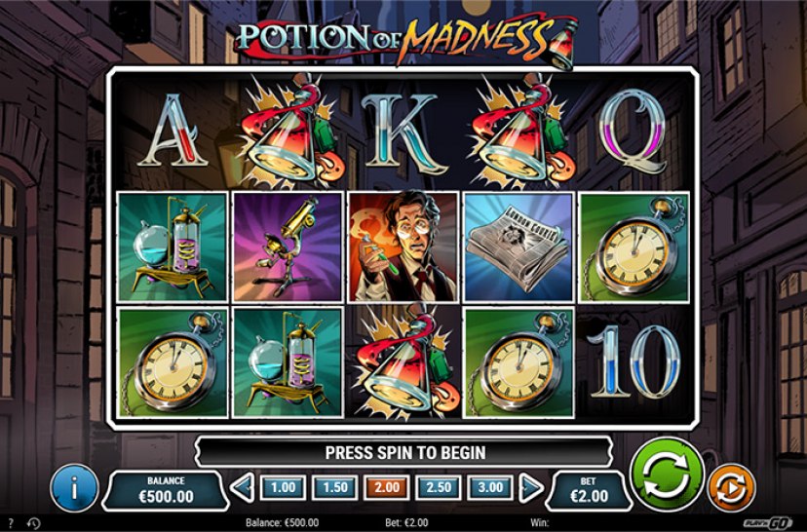Click the BALANCE €500.00 panel
This screenshot has width=807, height=532.
pos(166,490)
